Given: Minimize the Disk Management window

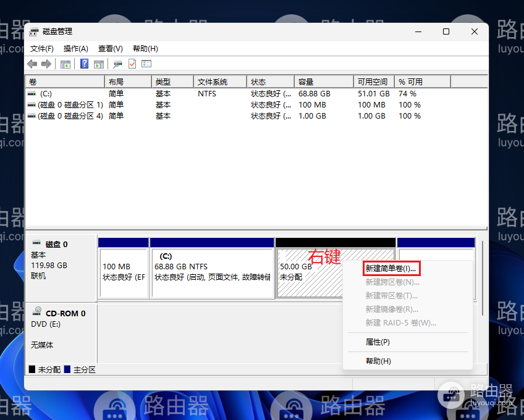Looking at the screenshot, I should (x=418, y=31).
